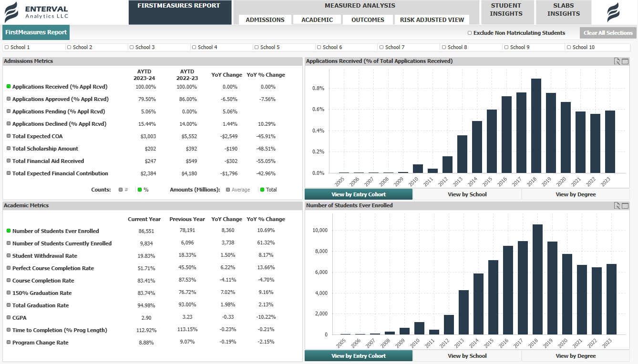Click the Clear All Selections button

608,32
